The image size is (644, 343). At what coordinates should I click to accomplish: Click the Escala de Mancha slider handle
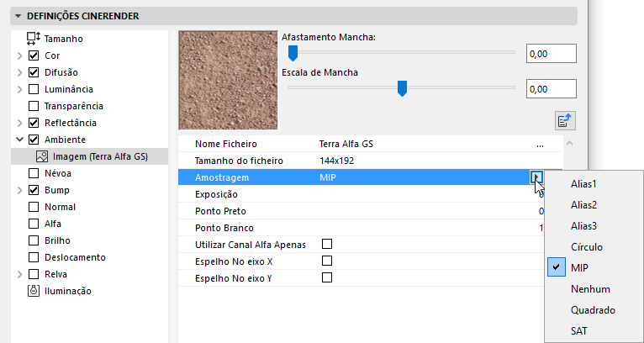(403, 87)
